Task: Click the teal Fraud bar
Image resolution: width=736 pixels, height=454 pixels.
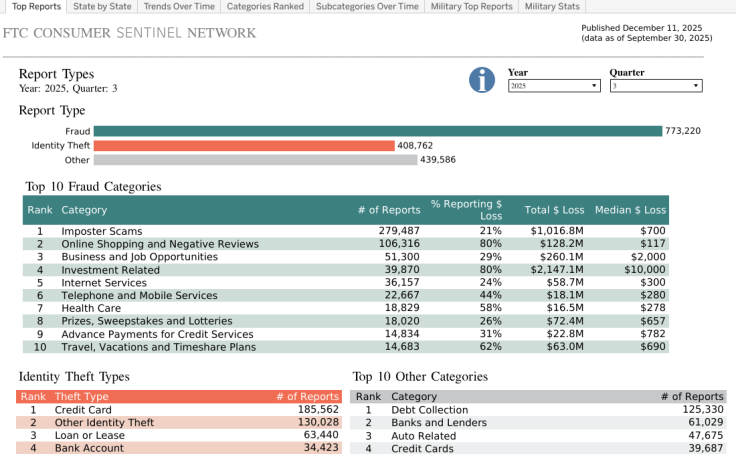Action: pos(378,131)
